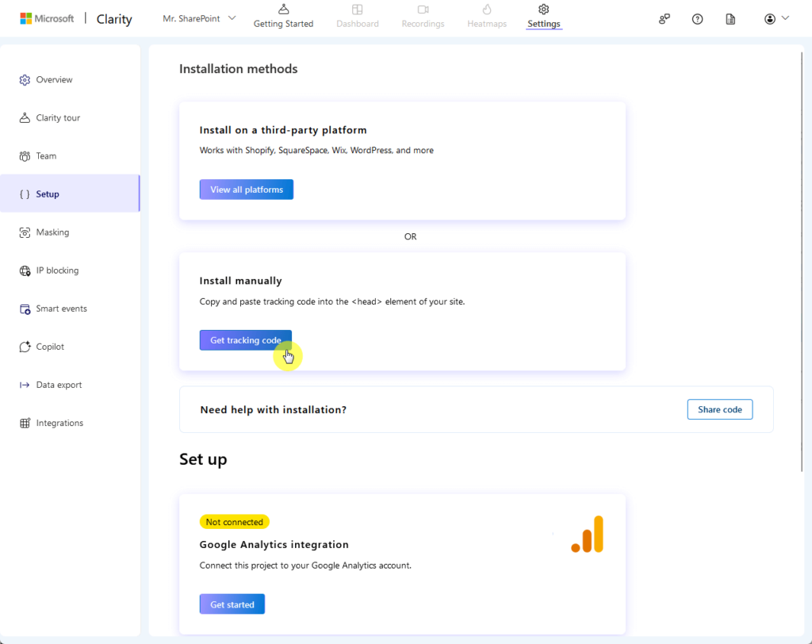Click the Not connected status badge

tap(235, 522)
